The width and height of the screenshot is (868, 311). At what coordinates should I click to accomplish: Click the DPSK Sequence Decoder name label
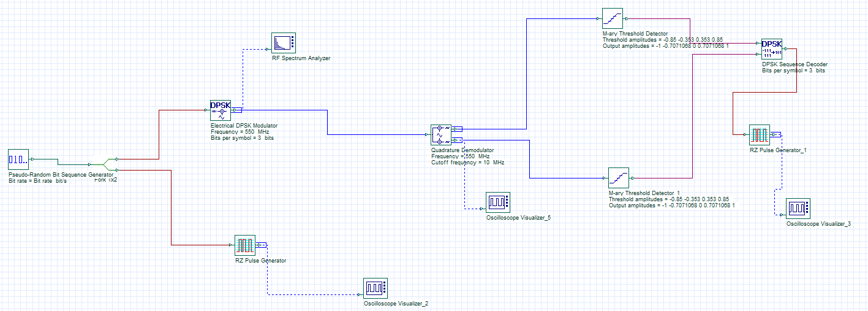pos(794,64)
